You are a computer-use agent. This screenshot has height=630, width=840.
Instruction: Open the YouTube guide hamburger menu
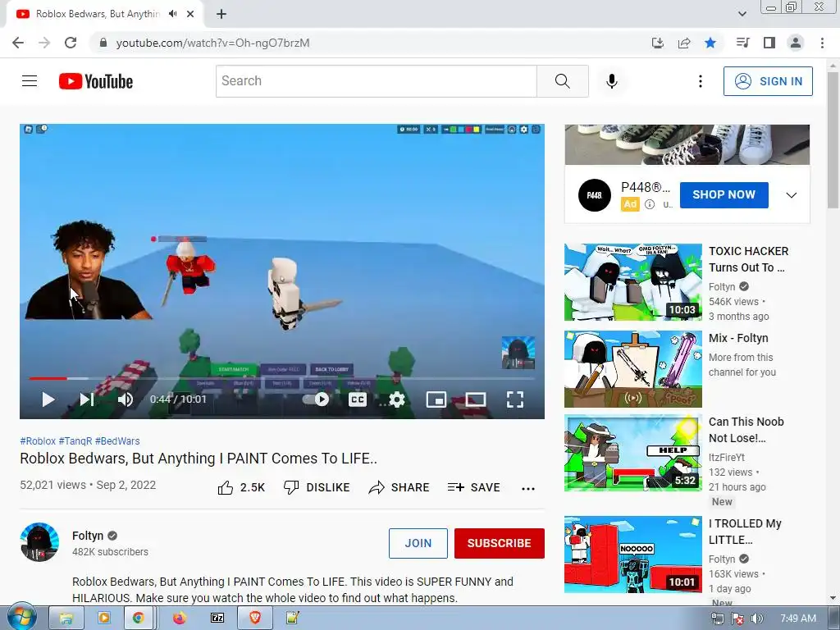(30, 81)
